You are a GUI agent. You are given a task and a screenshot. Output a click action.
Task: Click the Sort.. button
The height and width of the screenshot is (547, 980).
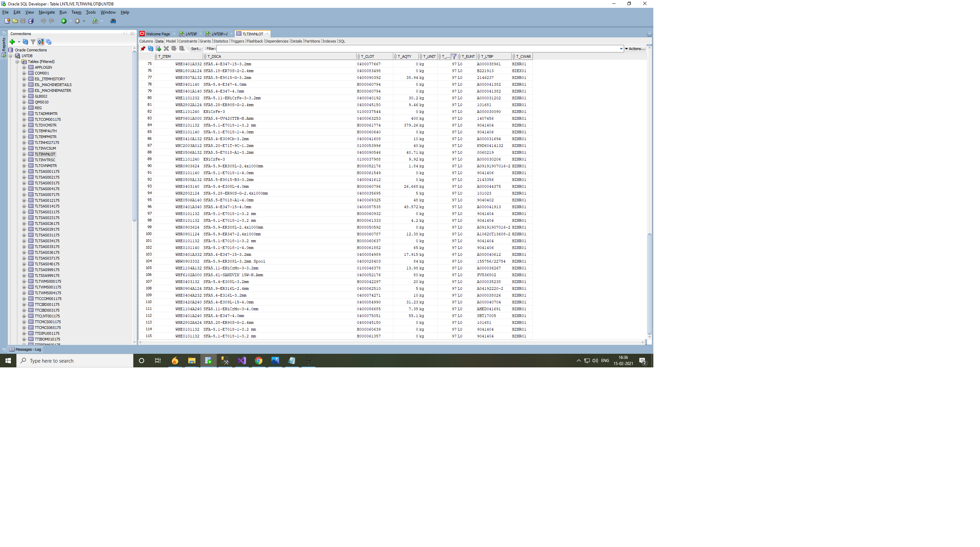196,49
